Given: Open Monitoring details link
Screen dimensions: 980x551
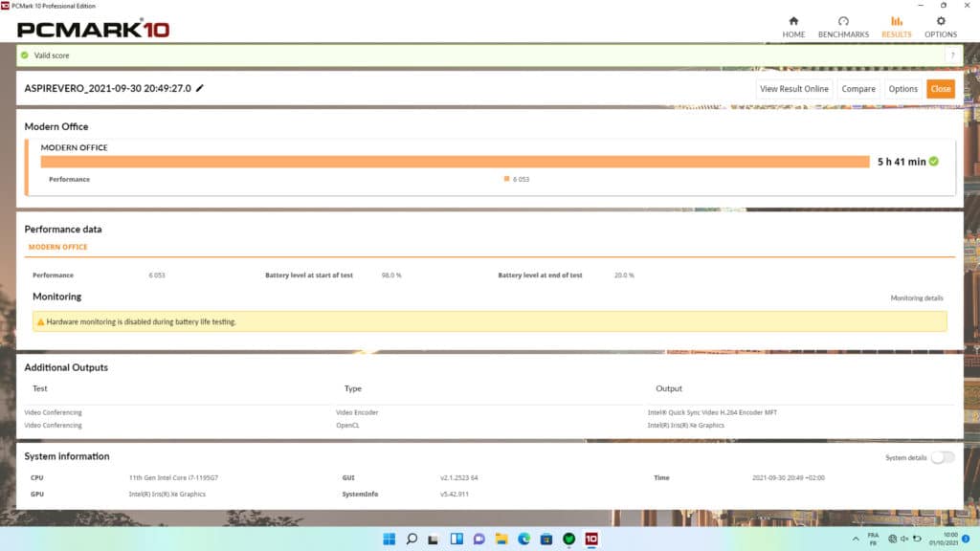Looking at the screenshot, I should [916, 298].
